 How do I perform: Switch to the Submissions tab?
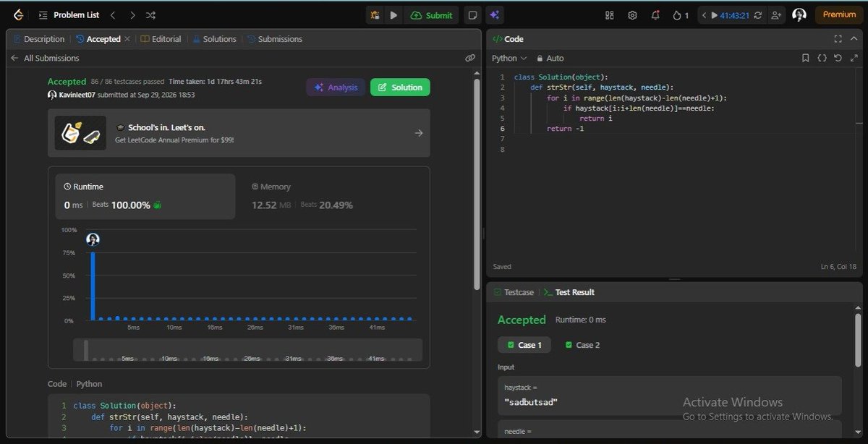click(275, 39)
